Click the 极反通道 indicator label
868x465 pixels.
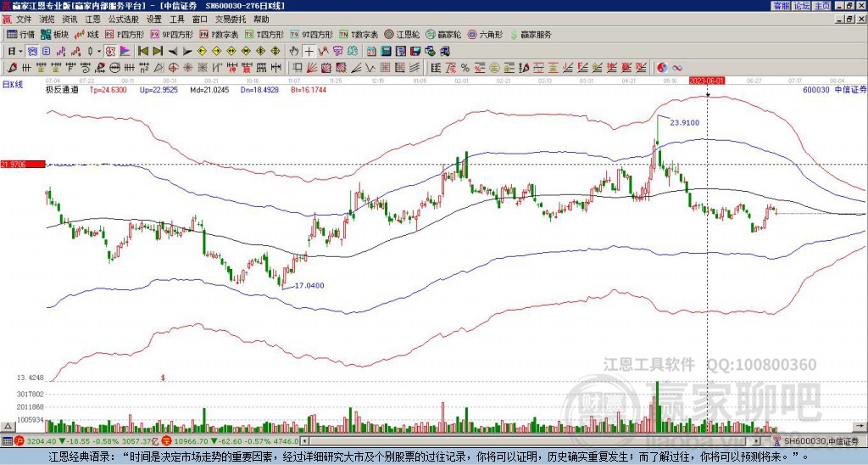click(x=62, y=89)
